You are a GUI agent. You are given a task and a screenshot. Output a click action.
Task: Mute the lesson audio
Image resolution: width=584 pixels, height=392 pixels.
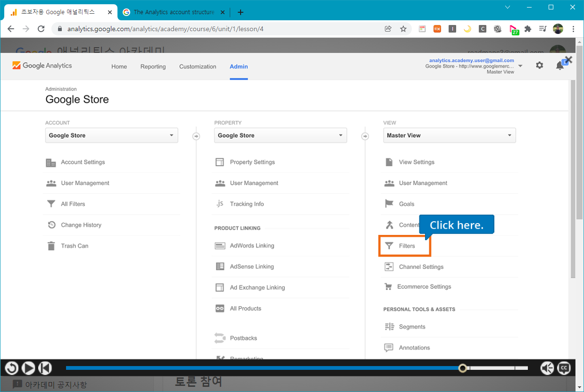[x=547, y=368]
